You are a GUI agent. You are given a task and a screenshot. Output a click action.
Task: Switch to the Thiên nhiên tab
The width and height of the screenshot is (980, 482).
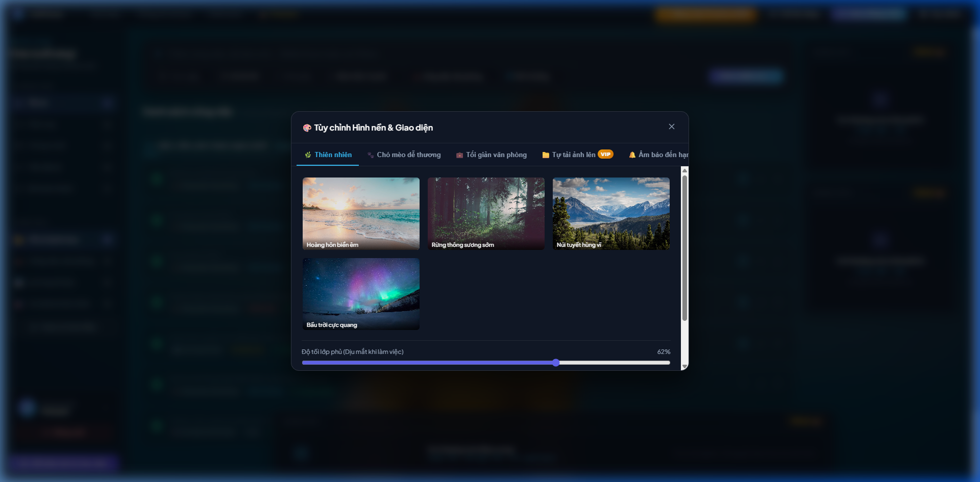click(x=328, y=155)
